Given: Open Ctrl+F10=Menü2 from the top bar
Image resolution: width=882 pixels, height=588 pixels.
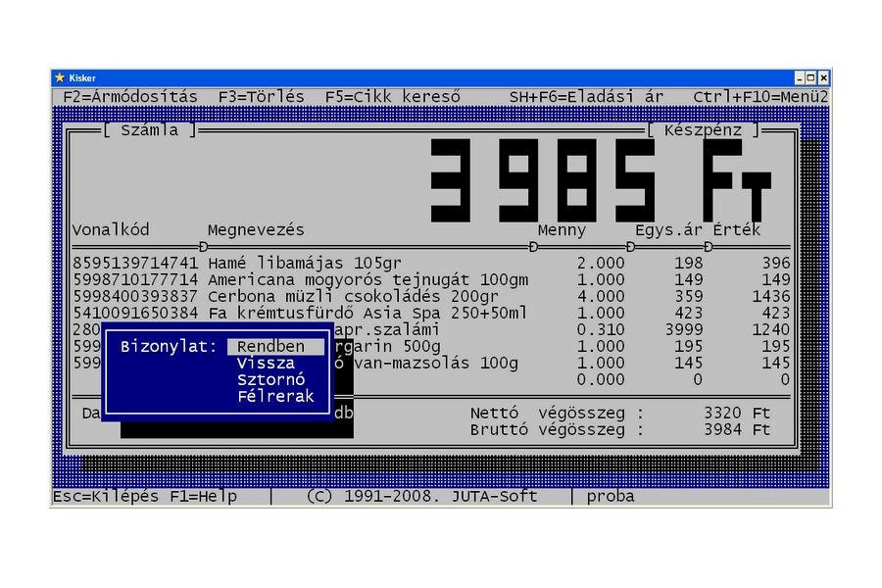Looking at the screenshot, I should coord(759,97).
